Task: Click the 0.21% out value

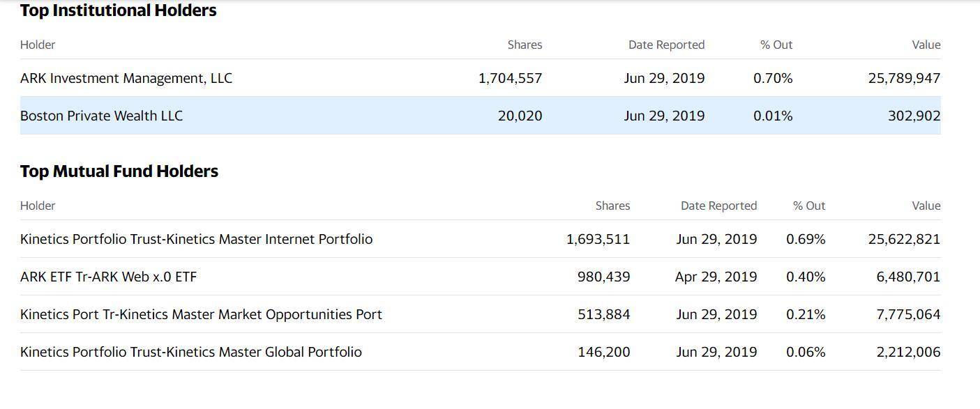Action: 806,314
